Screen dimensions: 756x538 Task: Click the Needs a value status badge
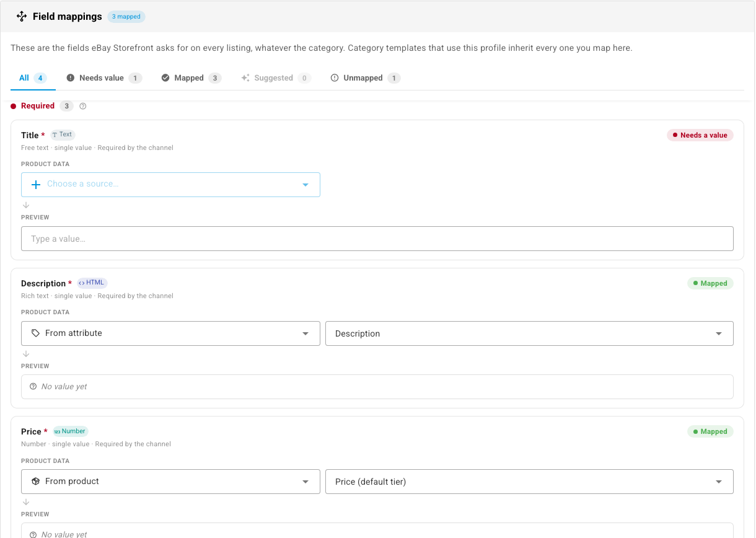700,135
